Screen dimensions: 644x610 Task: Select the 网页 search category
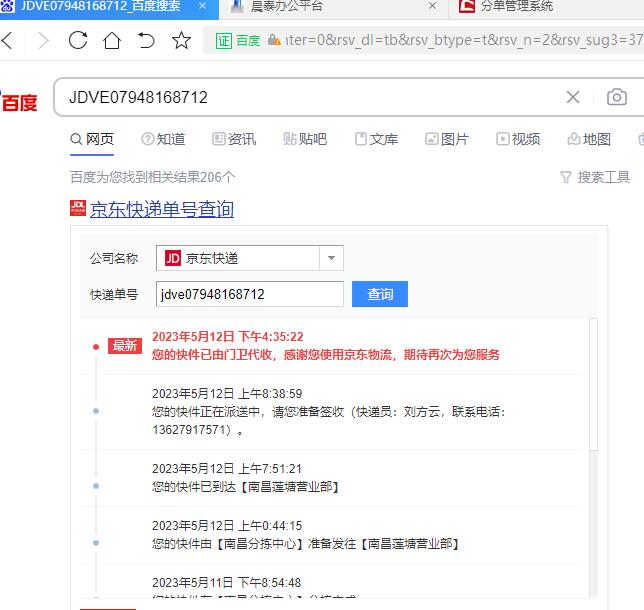[x=92, y=139]
